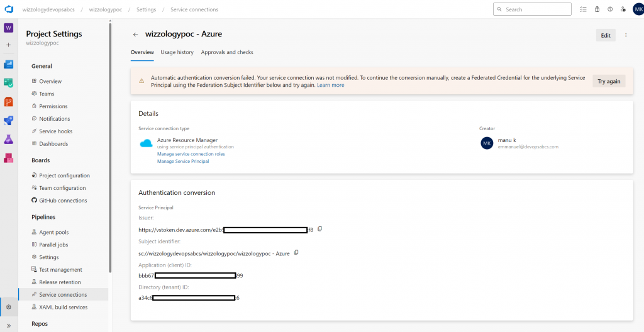Screen dimensions: 644x332
Task: Open Azure Repos icon in left rail
Action: tap(9, 101)
